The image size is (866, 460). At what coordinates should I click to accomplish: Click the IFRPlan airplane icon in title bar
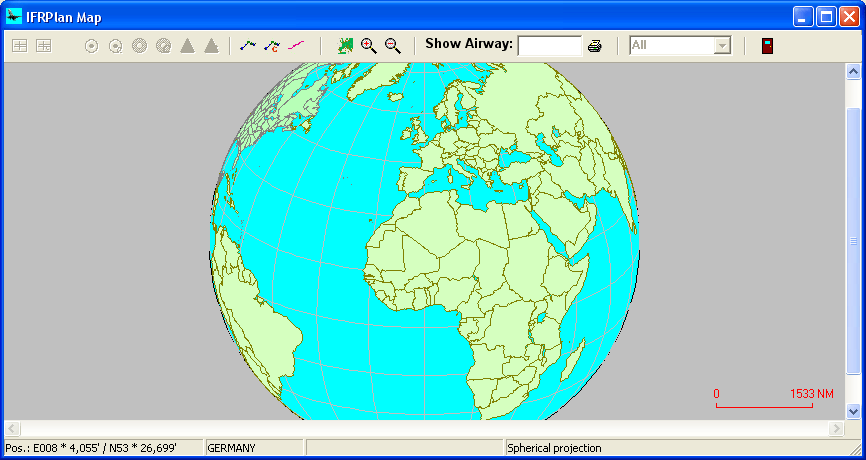pyautogui.click(x=14, y=17)
